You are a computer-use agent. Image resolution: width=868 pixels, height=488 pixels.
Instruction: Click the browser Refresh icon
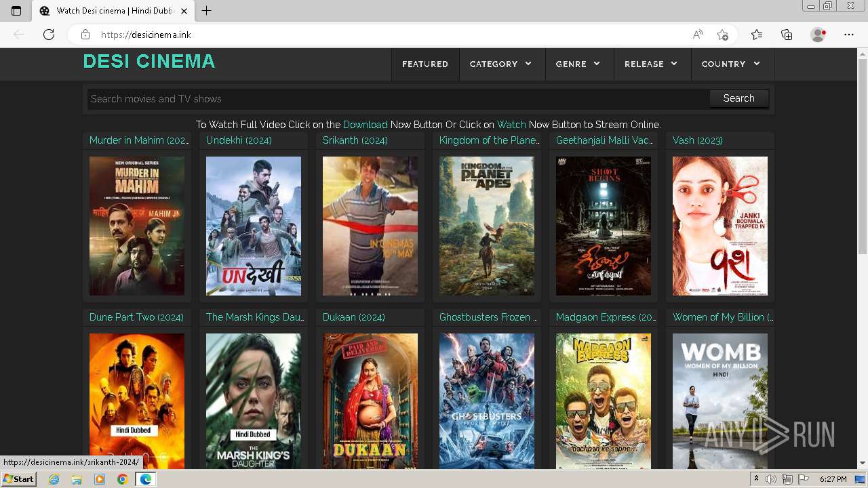click(x=49, y=35)
